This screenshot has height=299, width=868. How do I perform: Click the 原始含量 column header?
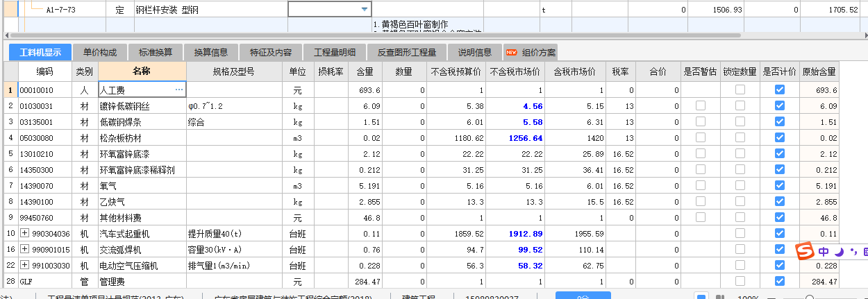pos(819,71)
